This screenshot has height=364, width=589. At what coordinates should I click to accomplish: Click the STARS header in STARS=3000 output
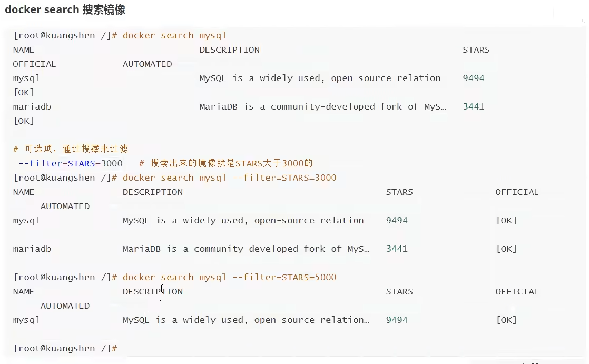click(x=399, y=192)
